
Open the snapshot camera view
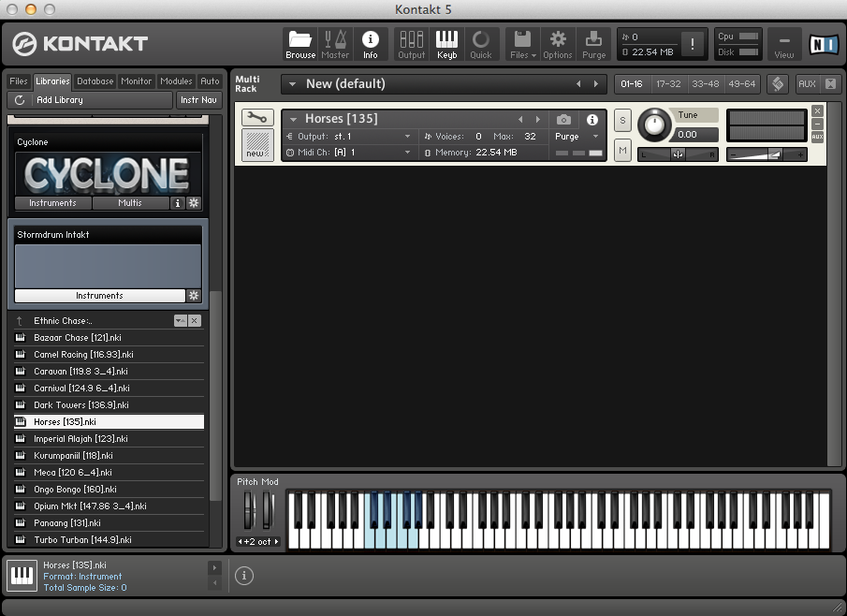coord(563,120)
